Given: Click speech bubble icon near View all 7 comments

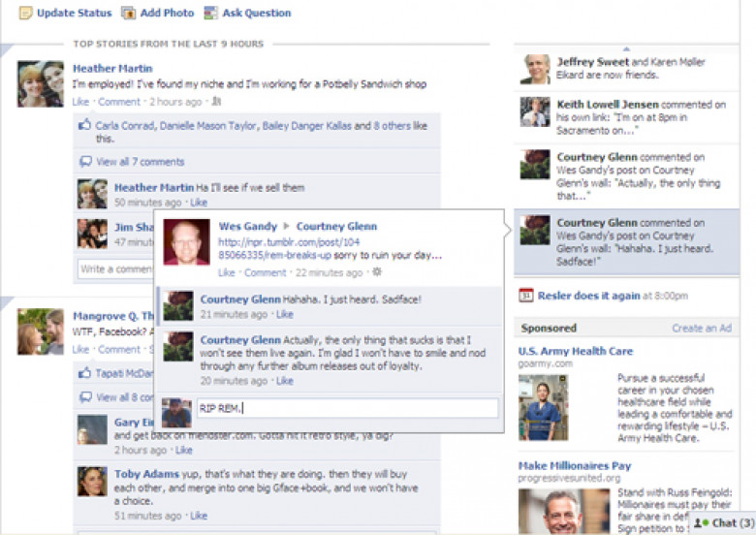Looking at the screenshot, I should click(85, 162).
